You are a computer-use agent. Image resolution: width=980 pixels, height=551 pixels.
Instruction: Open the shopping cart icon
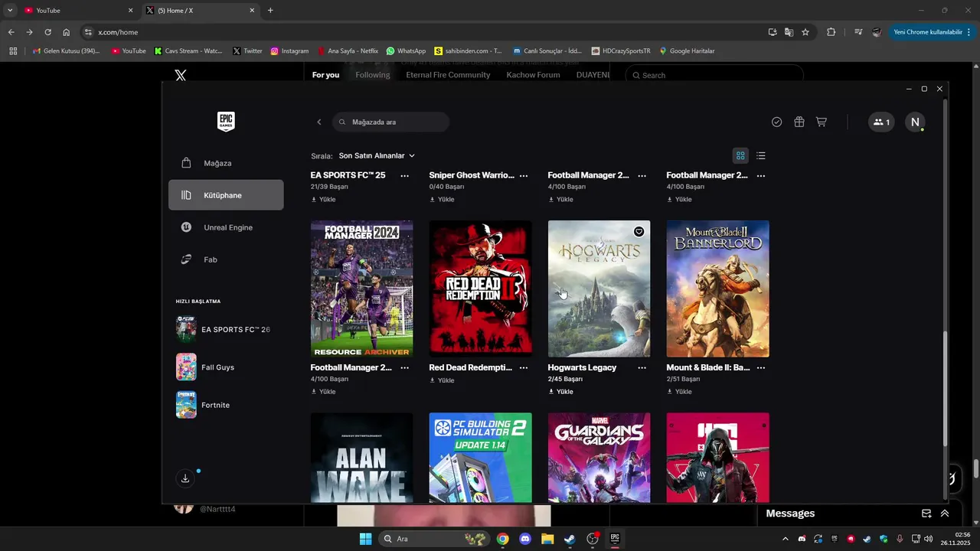pos(821,122)
